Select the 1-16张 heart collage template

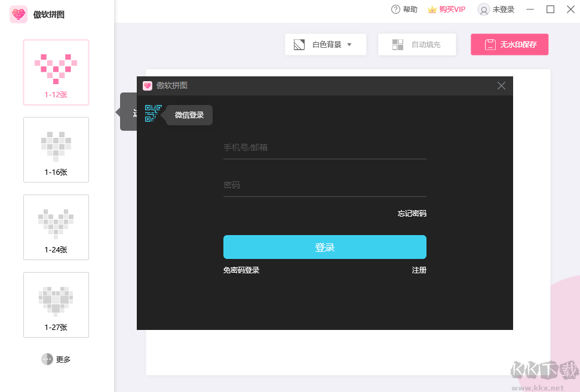56,150
